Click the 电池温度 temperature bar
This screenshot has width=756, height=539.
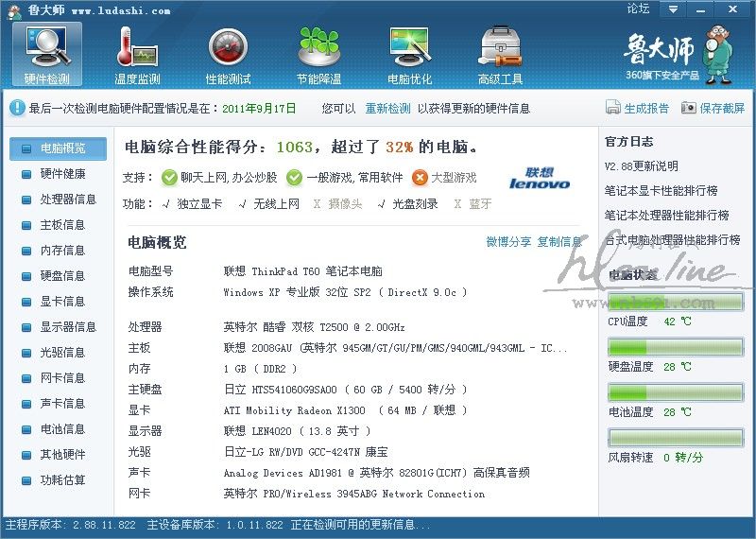click(x=676, y=392)
